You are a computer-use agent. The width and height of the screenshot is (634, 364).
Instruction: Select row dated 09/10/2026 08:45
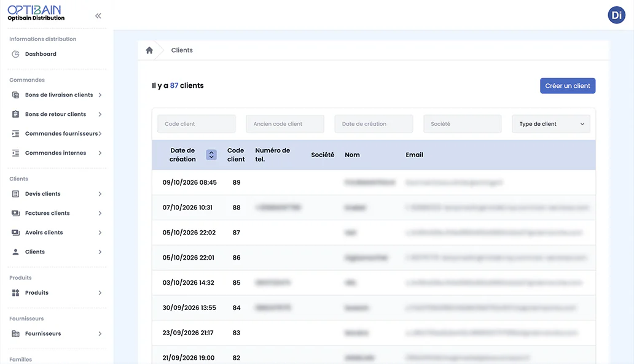pyautogui.click(x=374, y=182)
